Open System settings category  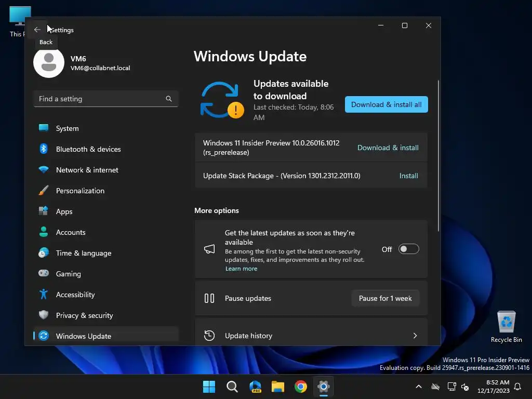tap(106, 128)
